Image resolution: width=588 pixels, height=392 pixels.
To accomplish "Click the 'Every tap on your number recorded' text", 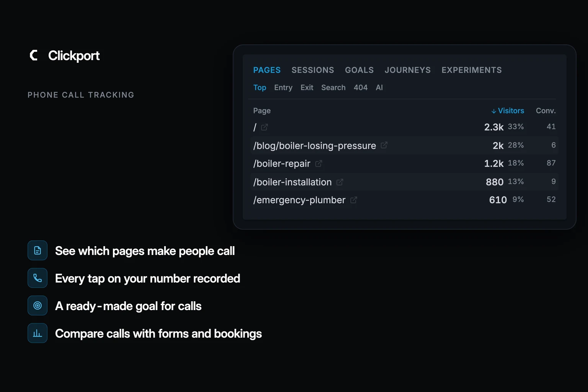I will point(147,279).
